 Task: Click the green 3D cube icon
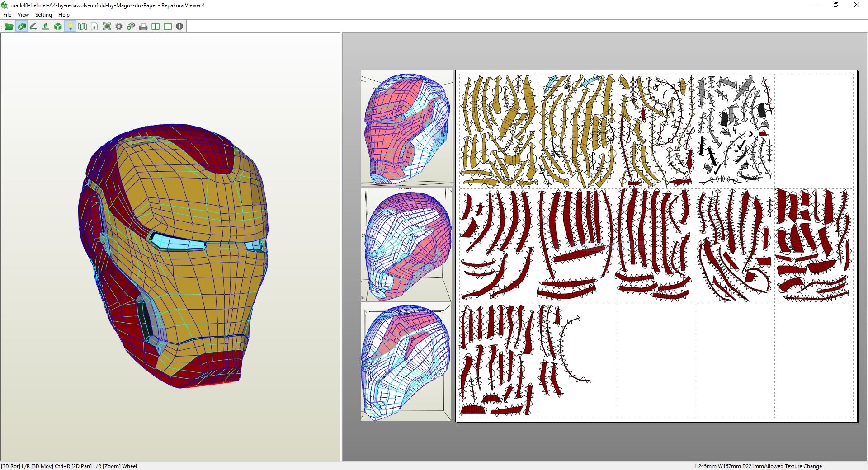tap(58, 27)
